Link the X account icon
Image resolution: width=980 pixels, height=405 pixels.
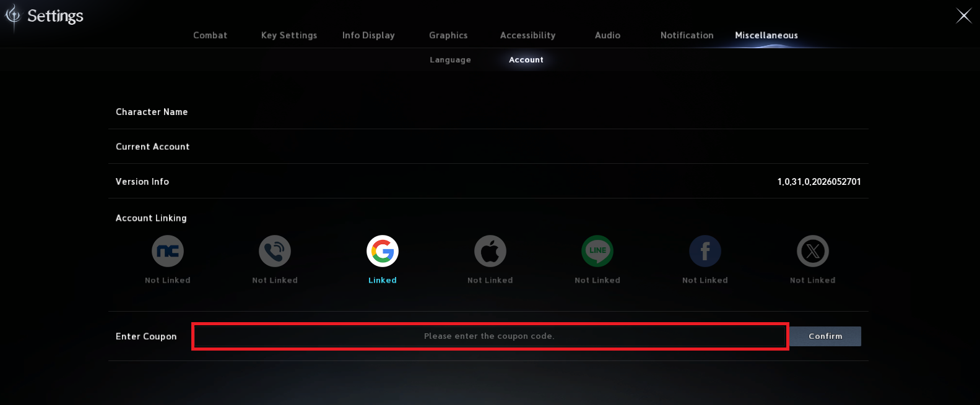[813, 251]
